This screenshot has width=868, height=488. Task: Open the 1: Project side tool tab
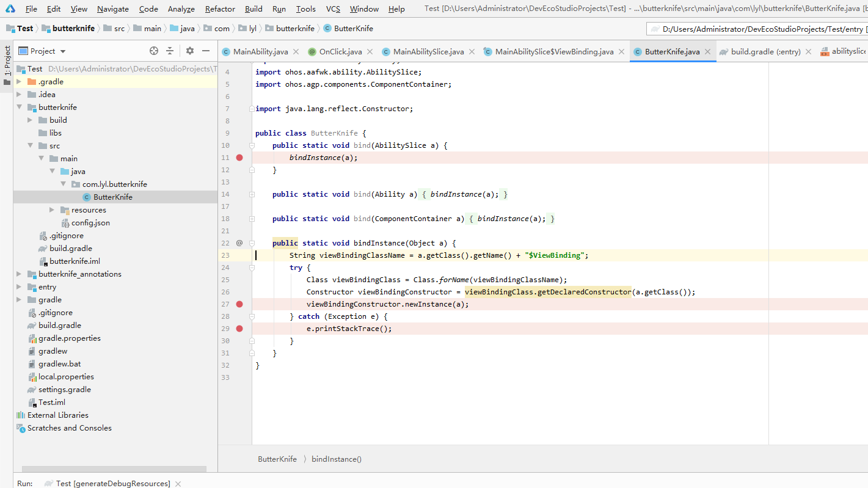pos(7,66)
